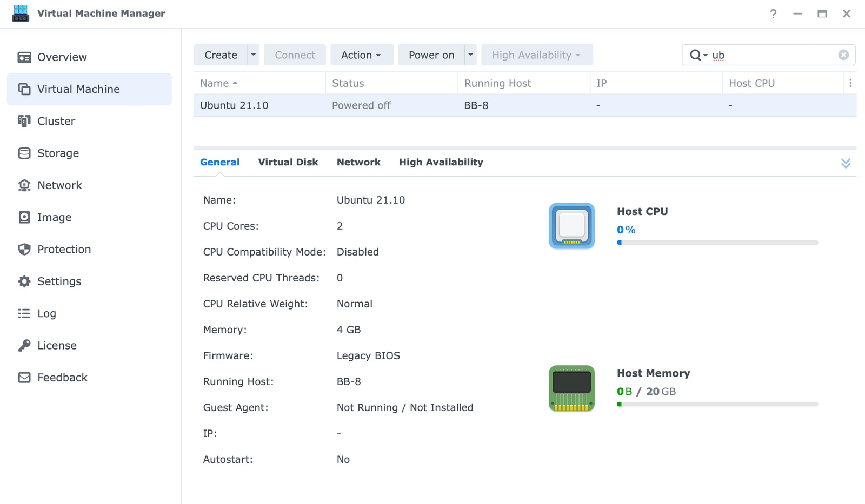The width and height of the screenshot is (865, 504).
Task: Open the Protection section
Action: click(64, 249)
